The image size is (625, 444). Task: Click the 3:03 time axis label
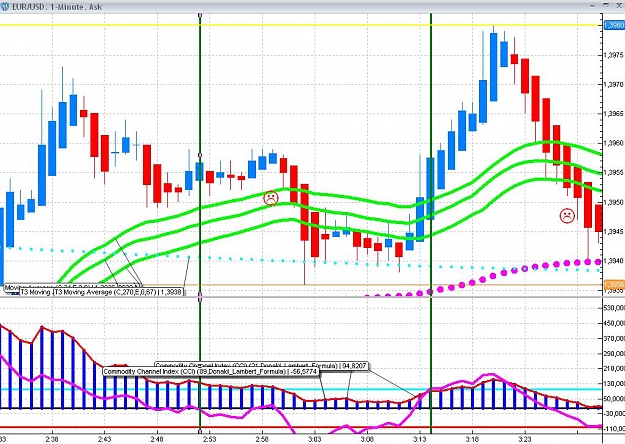[314, 439]
